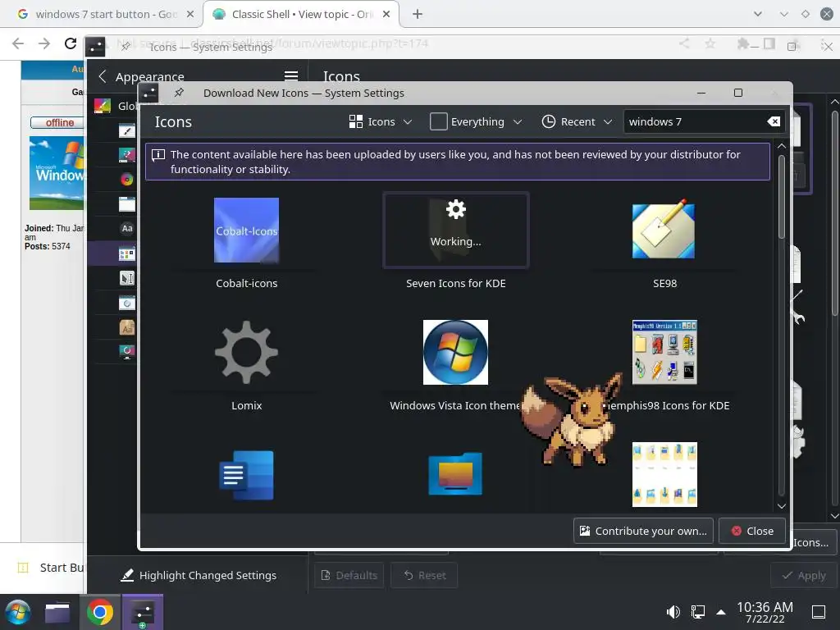The image size is (840, 630).
Task: Select the Plasma Style sidebar icon
Action: click(127, 155)
